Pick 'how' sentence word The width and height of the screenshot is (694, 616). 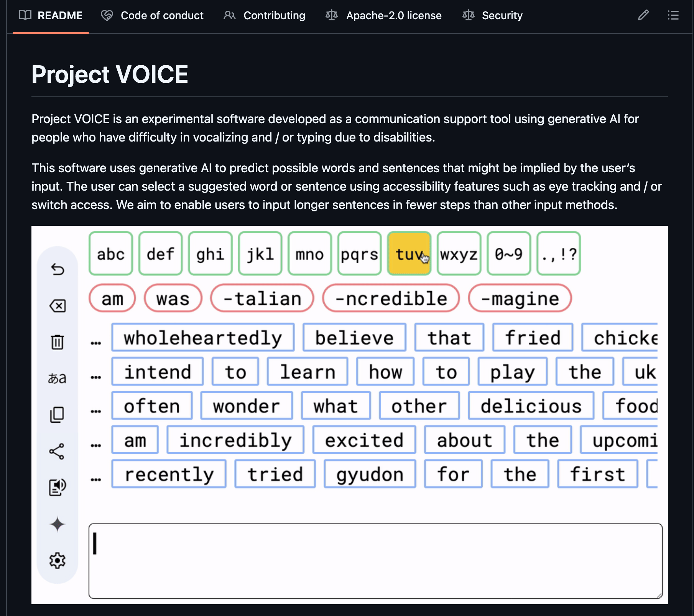coord(385,372)
